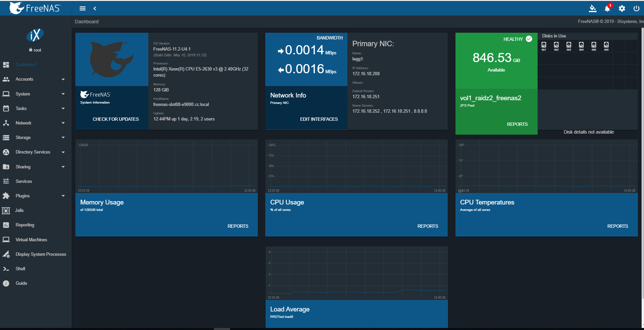Click the Plugins puzzle icon
644x330 pixels.
[x=6, y=196]
